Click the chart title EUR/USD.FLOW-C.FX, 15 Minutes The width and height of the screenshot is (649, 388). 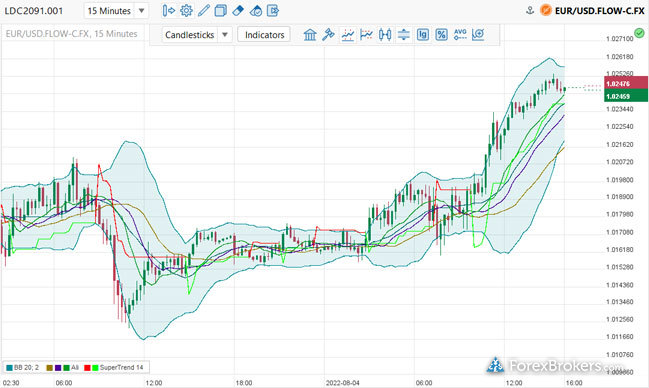(x=71, y=34)
